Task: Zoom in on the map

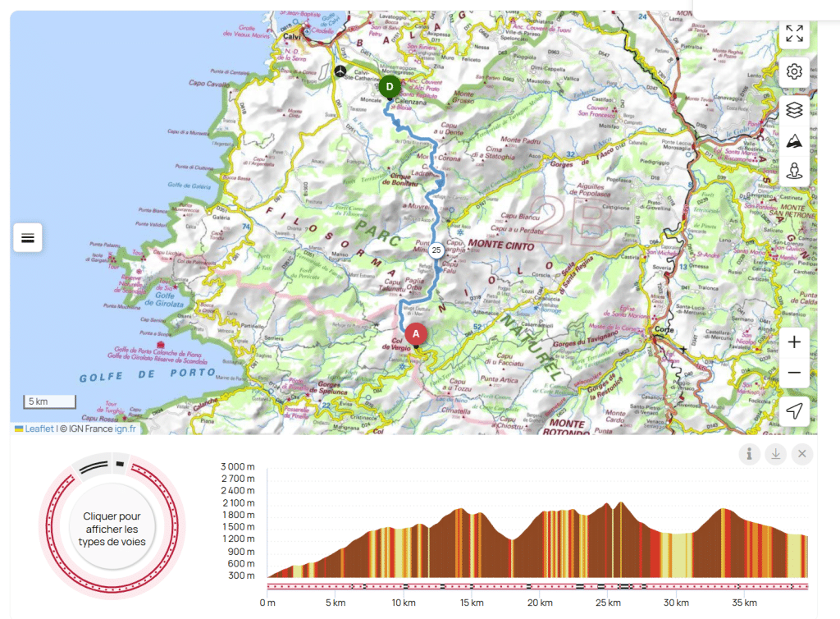Action: 794,342
